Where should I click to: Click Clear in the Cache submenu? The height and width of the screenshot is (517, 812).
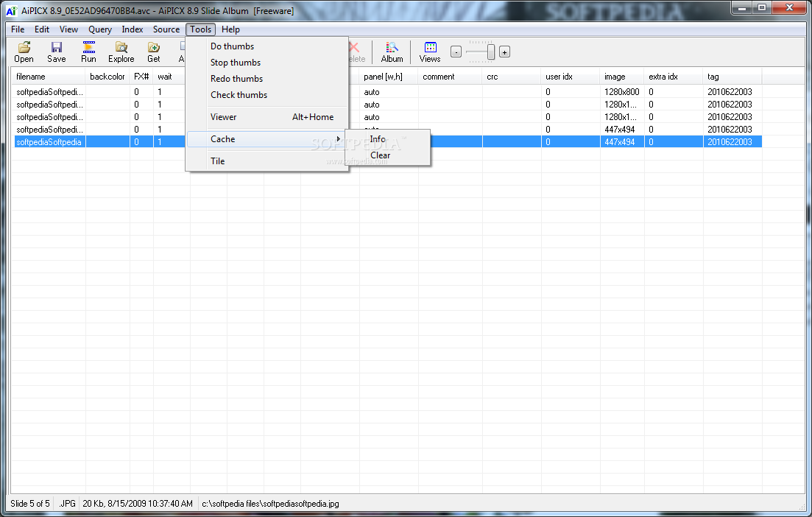pyautogui.click(x=387, y=155)
